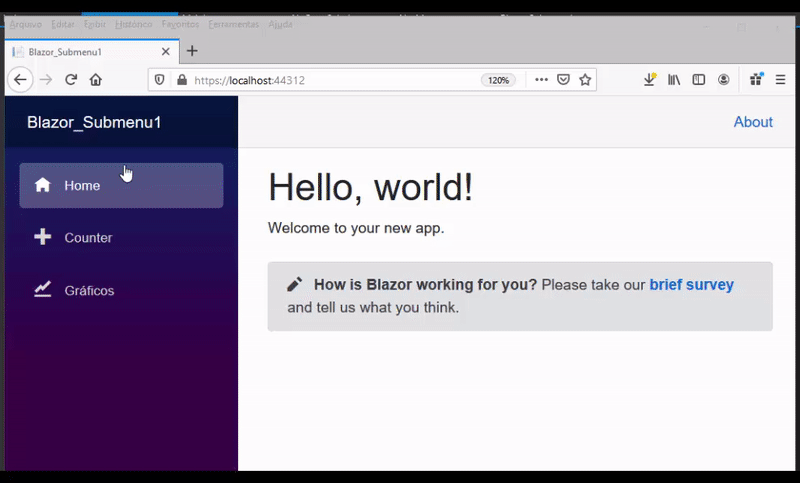Click the Welcome to your new app text
800x483 pixels.
tap(356, 228)
